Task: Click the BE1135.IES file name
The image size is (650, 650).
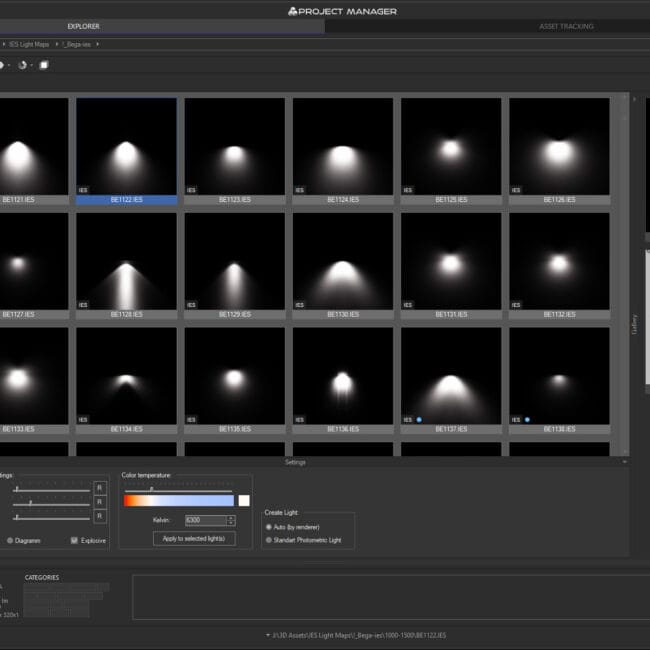Action: click(x=235, y=429)
